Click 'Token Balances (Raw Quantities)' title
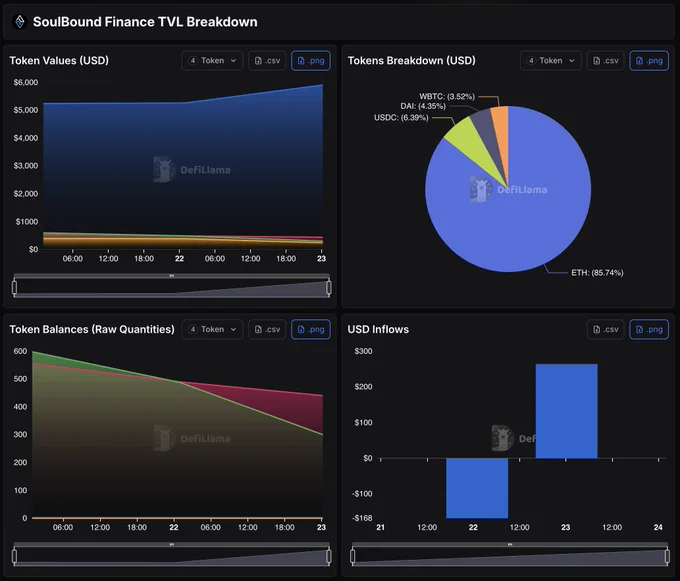Screen dimensions: 680x581 92,330
